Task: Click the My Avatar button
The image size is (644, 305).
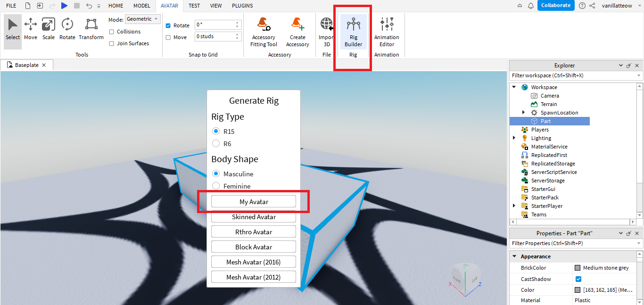Action: 254,202
